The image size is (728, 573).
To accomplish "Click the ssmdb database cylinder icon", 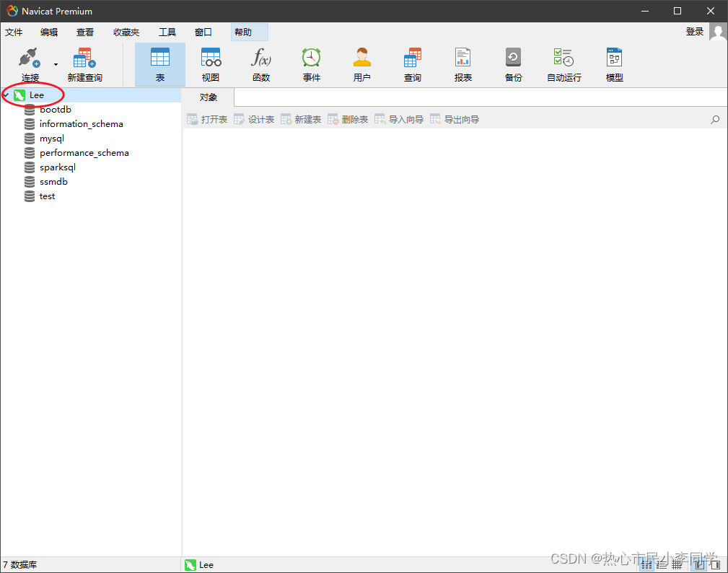I will click(30, 182).
